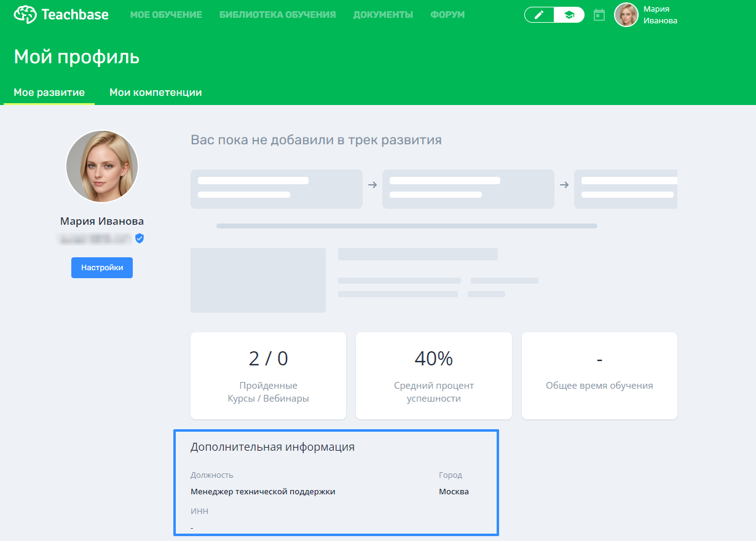Go to БИБЛИОТЕКА ОБУЧЕНИЯ
756x541 pixels.
pyautogui.click(x=277, y=15)
